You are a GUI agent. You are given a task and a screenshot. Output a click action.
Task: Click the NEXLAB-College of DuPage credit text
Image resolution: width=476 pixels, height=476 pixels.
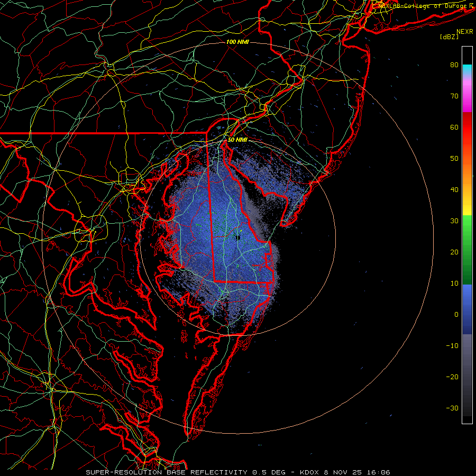423,6
